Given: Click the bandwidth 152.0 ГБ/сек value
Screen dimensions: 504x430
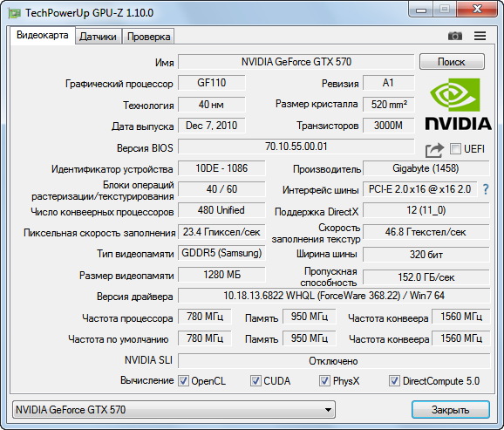Looking at the screenshot, I should pos(426,276).
